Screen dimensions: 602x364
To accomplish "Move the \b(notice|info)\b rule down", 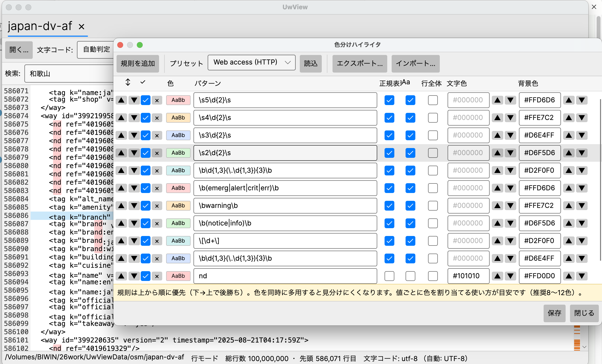I will [134, 223].
